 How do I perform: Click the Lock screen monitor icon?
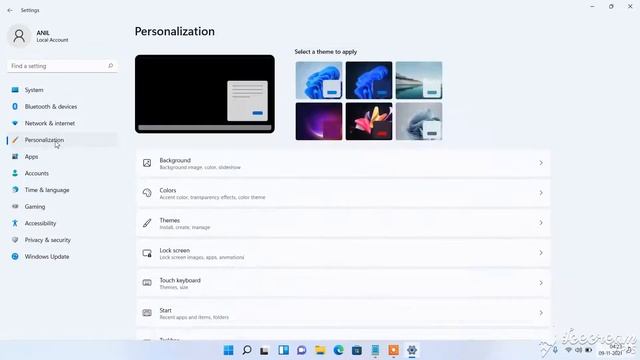[x=147, y=253]
